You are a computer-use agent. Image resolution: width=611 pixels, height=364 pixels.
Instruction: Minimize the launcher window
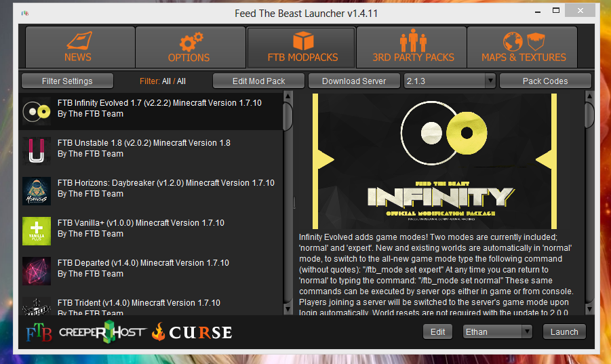tap(538, 12)
